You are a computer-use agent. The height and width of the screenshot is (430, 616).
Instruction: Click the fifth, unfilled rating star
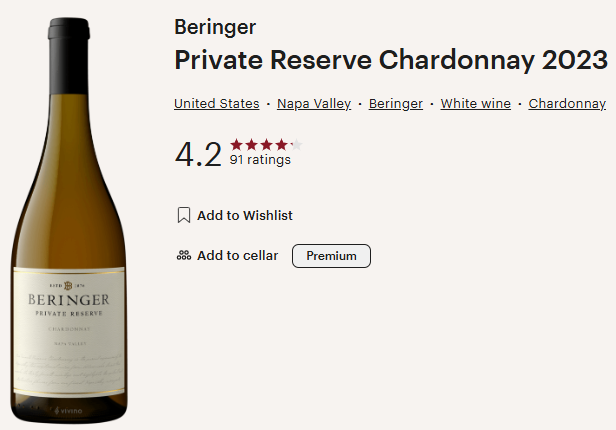(296, 145)
